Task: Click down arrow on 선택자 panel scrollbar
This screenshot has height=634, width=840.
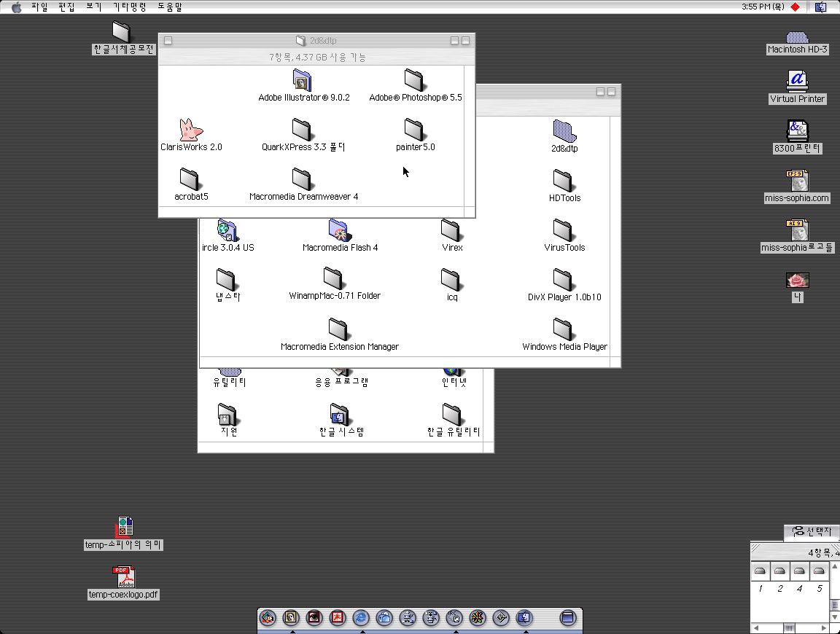Action: [835, 617]
